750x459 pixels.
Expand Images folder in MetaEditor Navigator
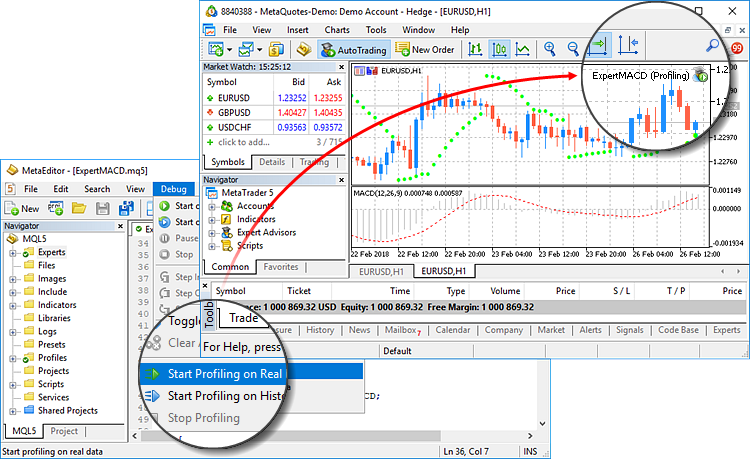[x=13, y=279]
